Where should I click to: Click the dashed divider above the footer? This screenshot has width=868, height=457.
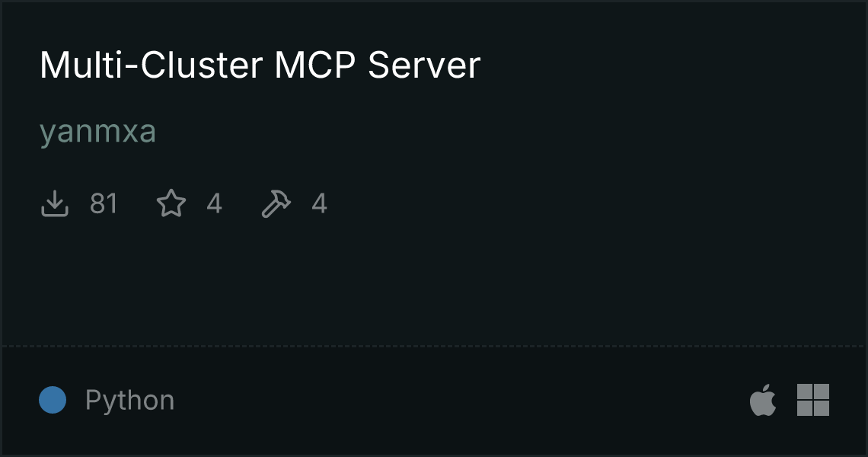(434, 347)
